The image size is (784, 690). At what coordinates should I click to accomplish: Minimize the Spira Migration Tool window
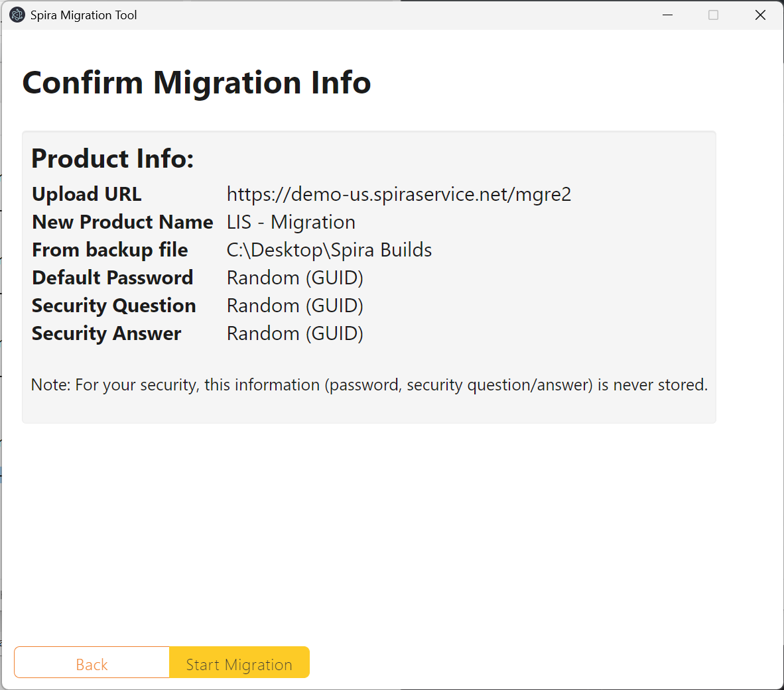[667, 15]
